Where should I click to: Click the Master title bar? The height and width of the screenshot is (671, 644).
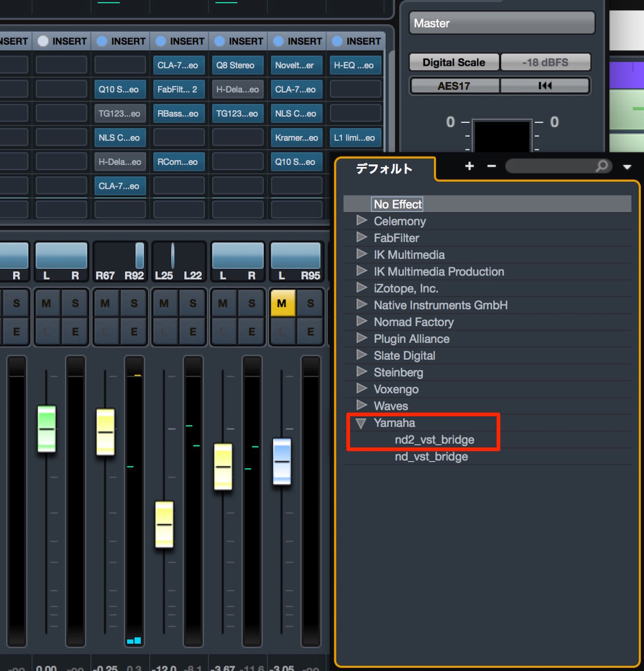click(502, 23)
